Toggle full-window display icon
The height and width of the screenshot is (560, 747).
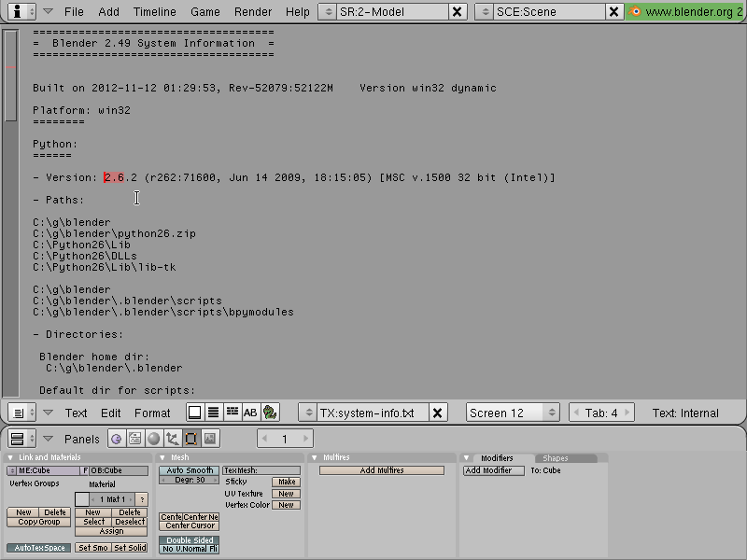[x=195, y=413]
